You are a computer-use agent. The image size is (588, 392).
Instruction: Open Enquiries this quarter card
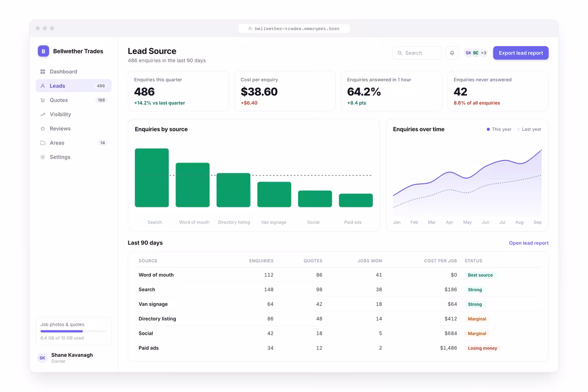[x=178, y=91]
